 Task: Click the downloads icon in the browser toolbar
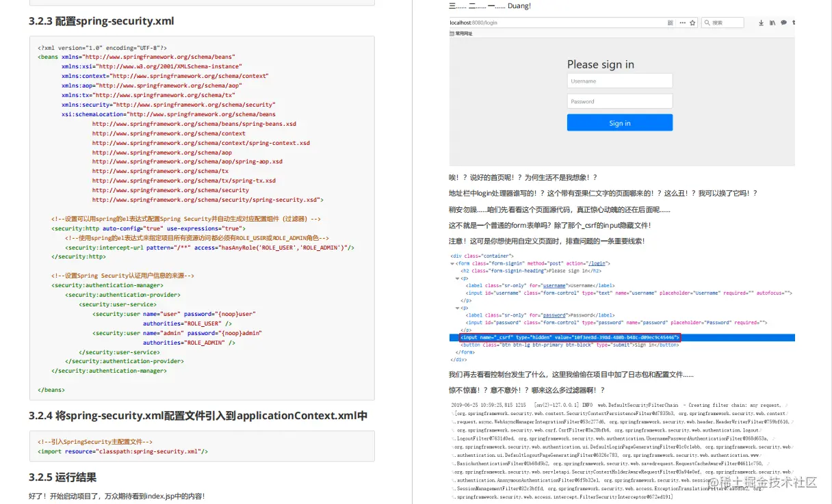pos(761,22)
